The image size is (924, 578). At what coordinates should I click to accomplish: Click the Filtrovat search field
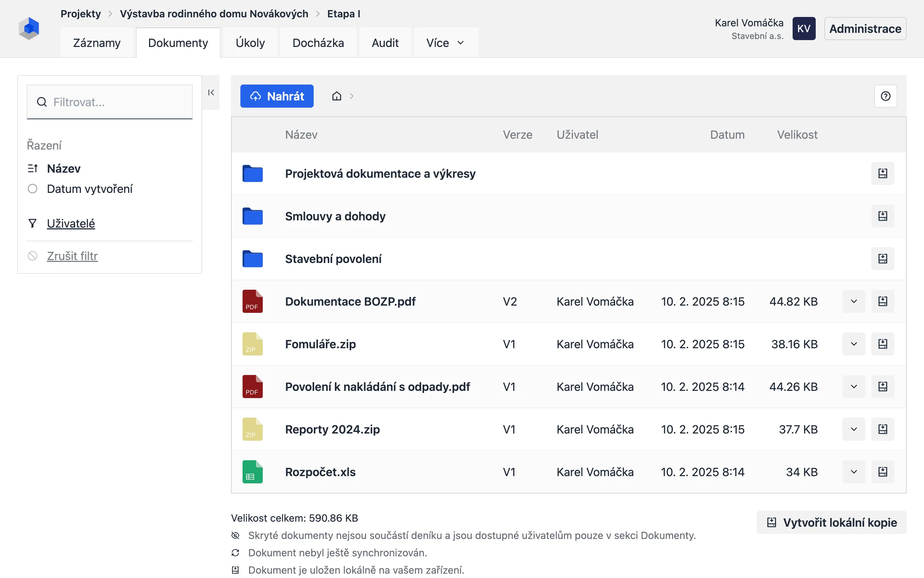click(x=110, y=102)
